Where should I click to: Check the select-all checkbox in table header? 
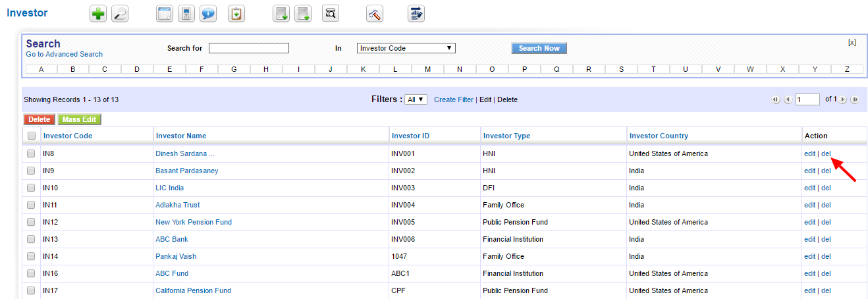[31, 136]
